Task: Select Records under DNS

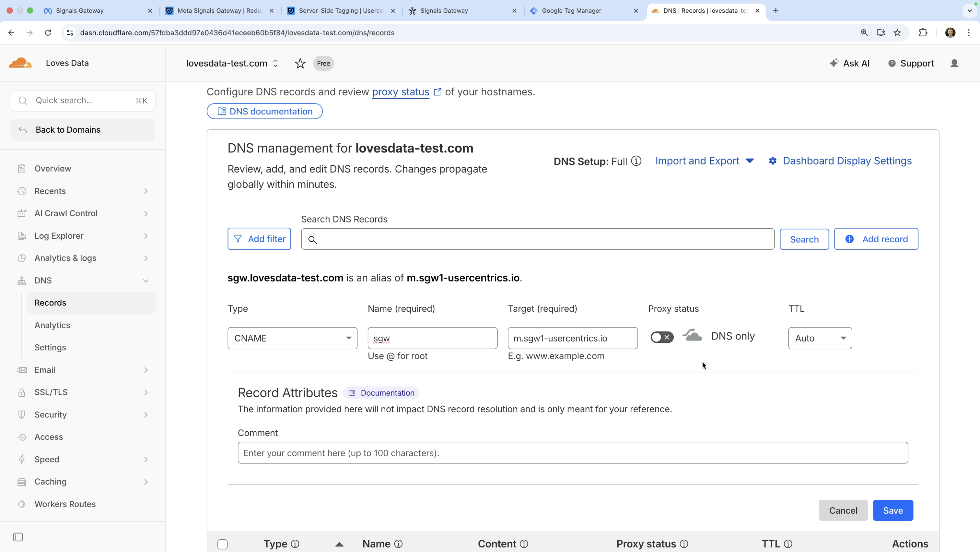Action: pyautogui.click(x=91, y=303)
